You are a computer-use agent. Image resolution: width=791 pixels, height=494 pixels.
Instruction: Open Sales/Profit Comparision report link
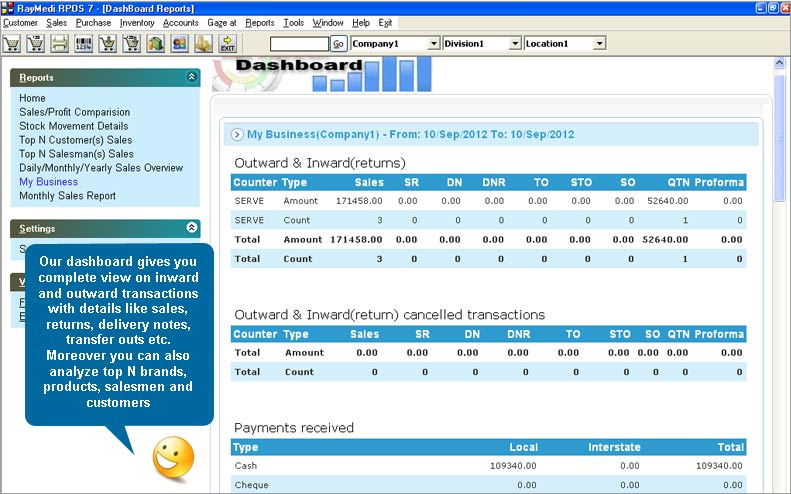coord(74,112)
